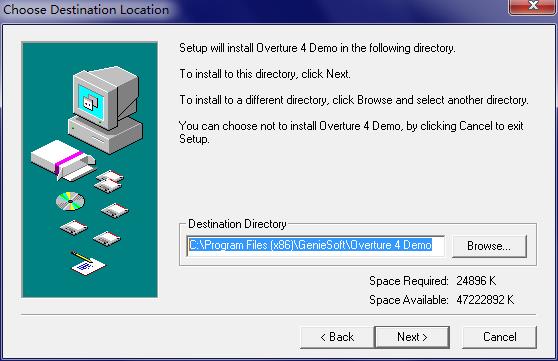Click the software box with magenta ribbon
Viewport: 558px width, 361px height.
[x=63, y=159]
